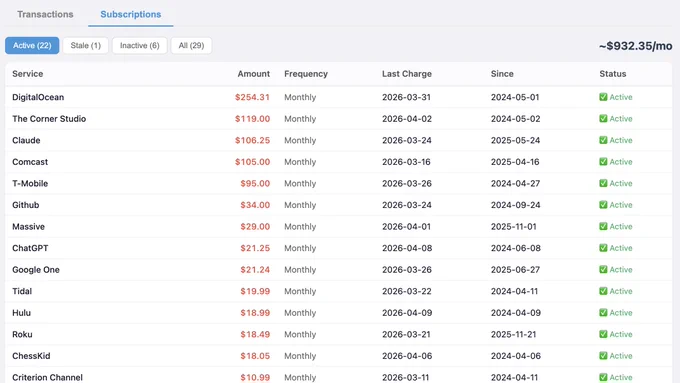Click since date 2025-05-24
Viewport: 680px width, 383px height.
click(515, 140)
